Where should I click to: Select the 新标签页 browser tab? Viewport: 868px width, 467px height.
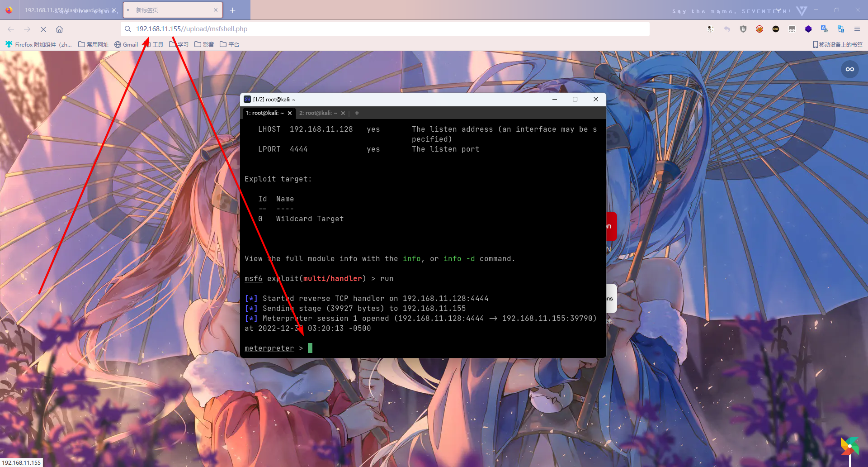172,10
